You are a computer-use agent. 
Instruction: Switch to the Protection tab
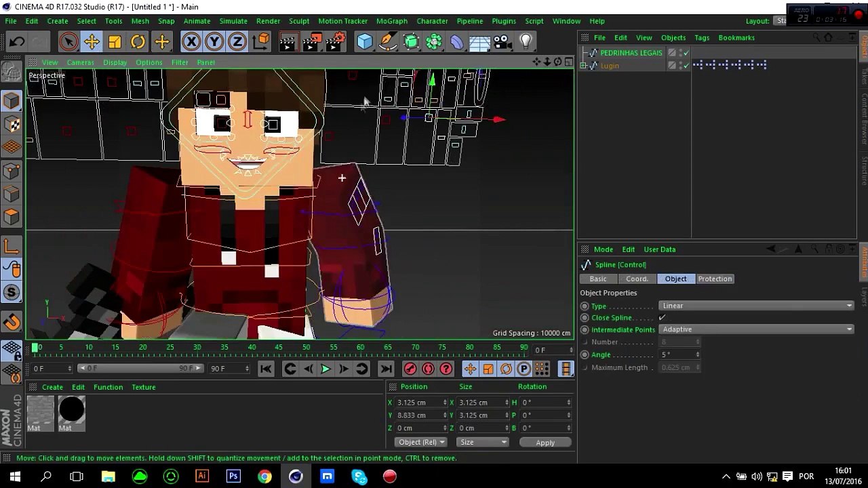715,279
